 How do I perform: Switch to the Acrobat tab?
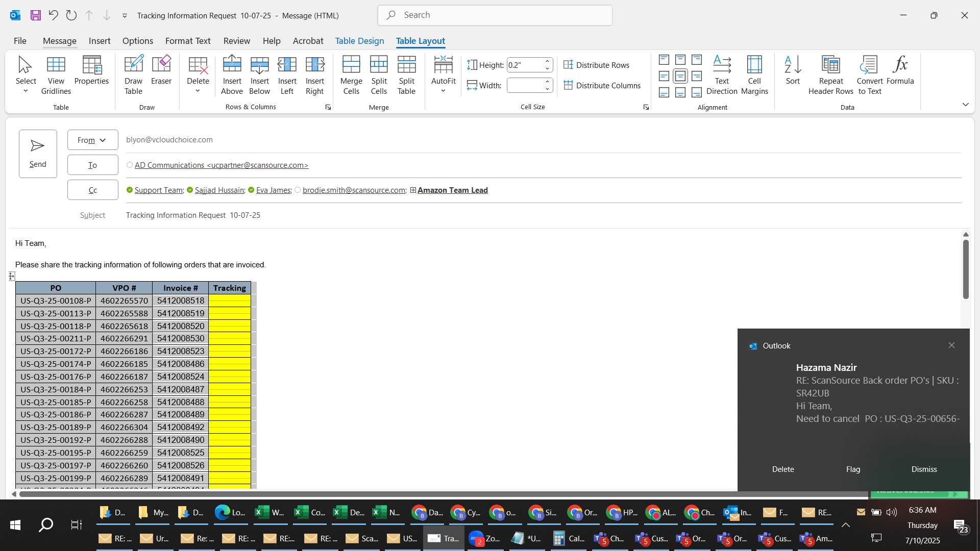tap(308, 41)
